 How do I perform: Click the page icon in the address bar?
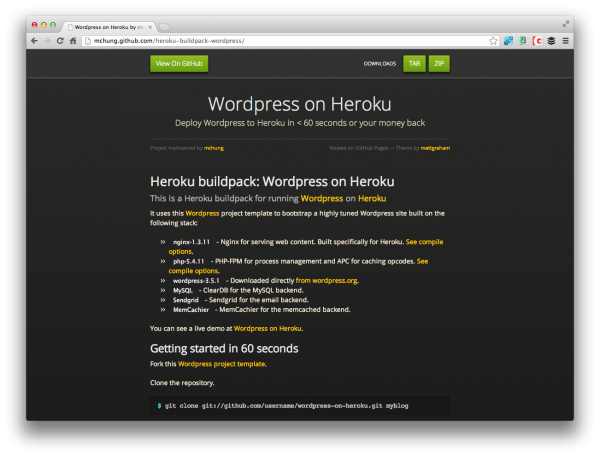click(x=88, y=41)
